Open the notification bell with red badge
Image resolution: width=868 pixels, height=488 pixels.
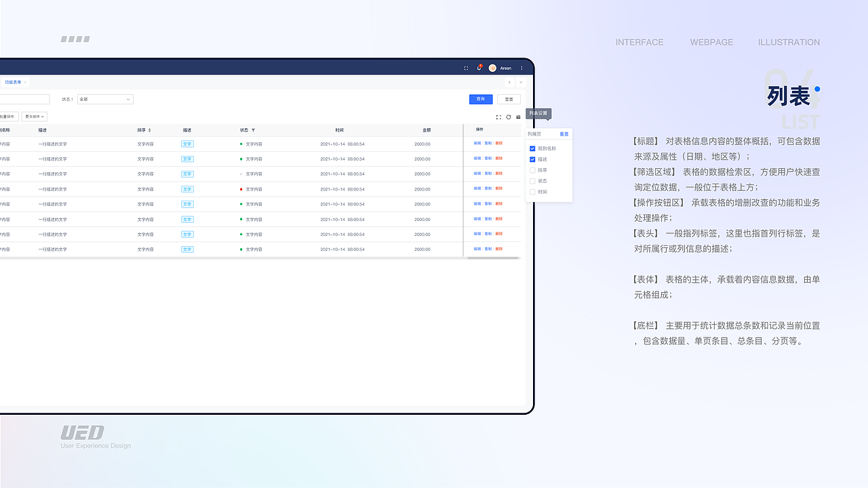[479, 68]
